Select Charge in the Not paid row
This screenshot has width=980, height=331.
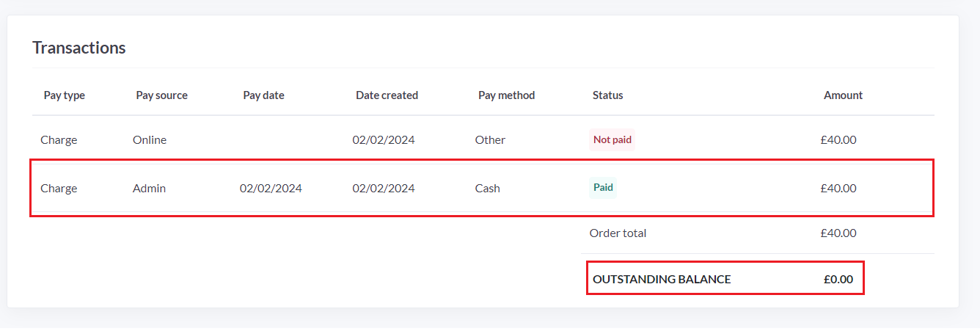click(59, 140)
